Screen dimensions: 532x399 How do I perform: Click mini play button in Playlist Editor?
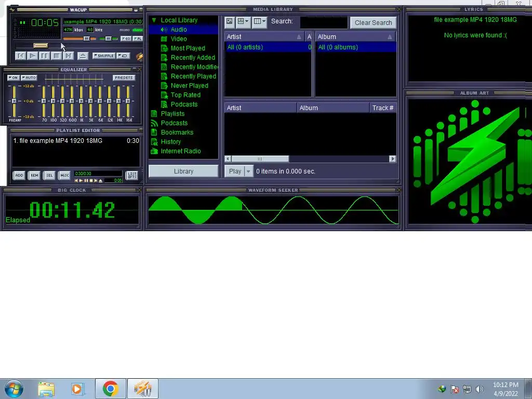point(81,180)
